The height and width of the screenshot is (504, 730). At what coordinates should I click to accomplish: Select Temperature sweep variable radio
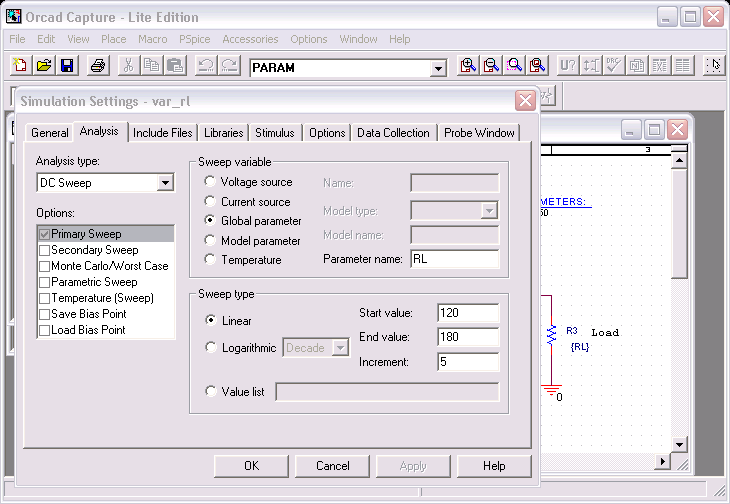[x=210, y=259]
